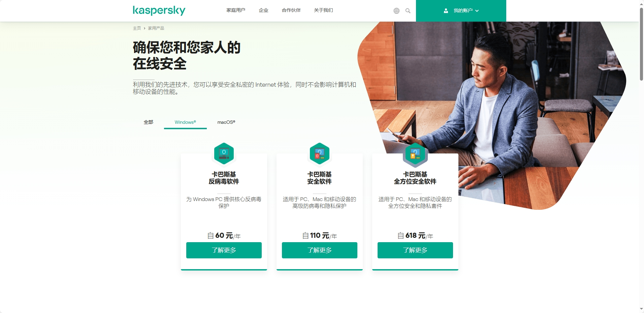Click the 卡巴斯基反病毒软件 hexagon product icon
The image size is (644, 313).
(x=224, y=153)
